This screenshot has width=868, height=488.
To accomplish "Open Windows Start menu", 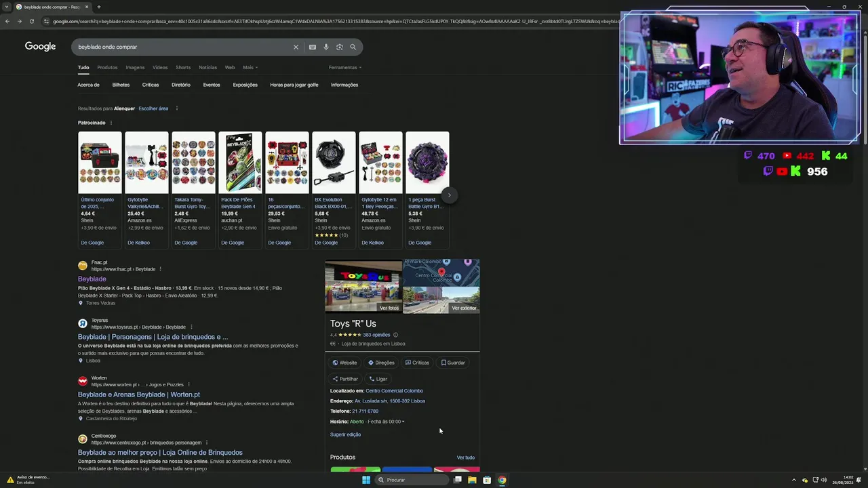I will click(x=366, y=480).
